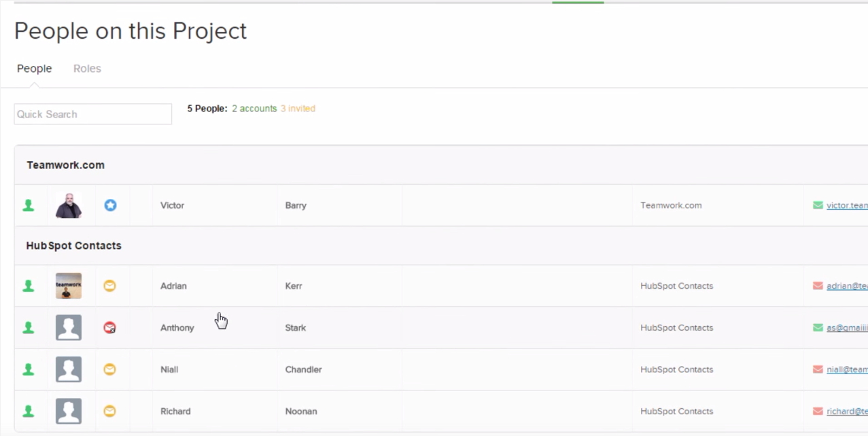Click the green person icon in Richard's row
The height and width of the screenshot is (436, 868).
29,411
